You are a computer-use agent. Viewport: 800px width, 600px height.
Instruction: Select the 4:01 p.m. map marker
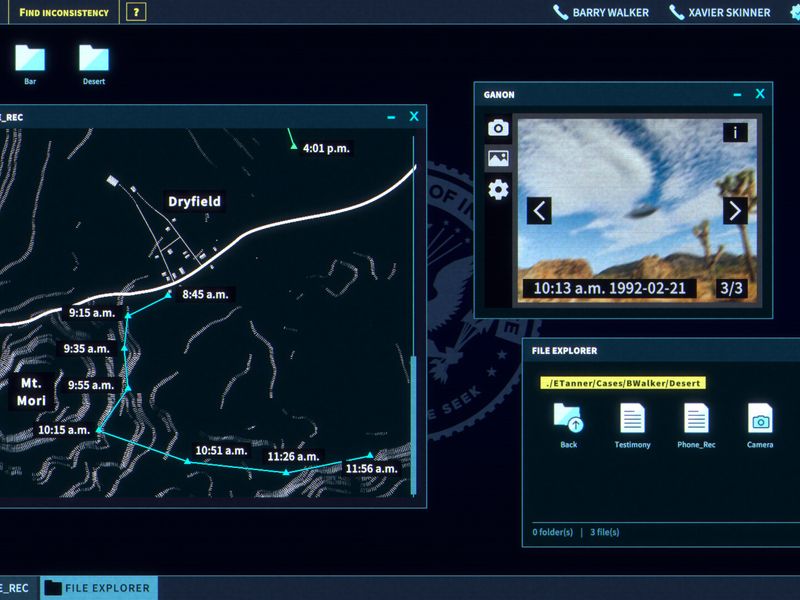pos(294,146)
